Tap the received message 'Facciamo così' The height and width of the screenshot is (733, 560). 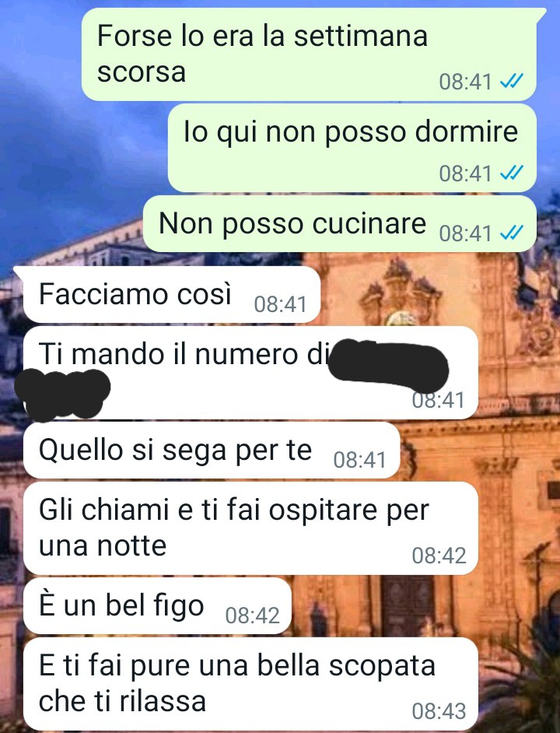tap(172, 294)
